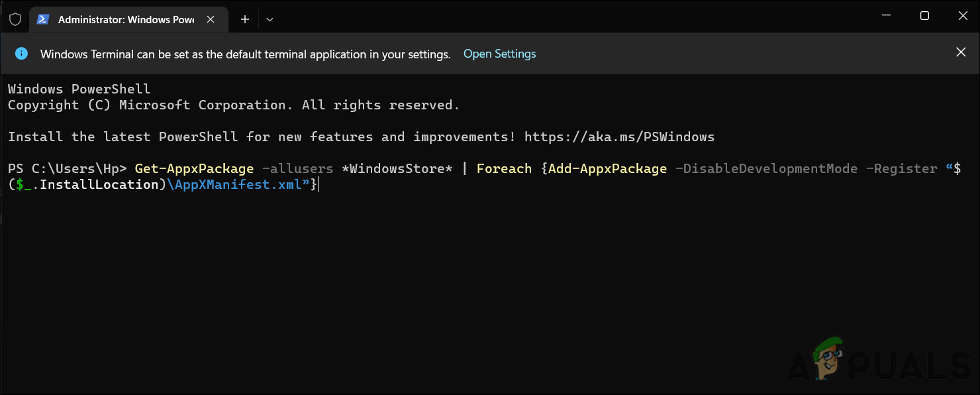Close the Windows Terminal window

pos(961,16)
